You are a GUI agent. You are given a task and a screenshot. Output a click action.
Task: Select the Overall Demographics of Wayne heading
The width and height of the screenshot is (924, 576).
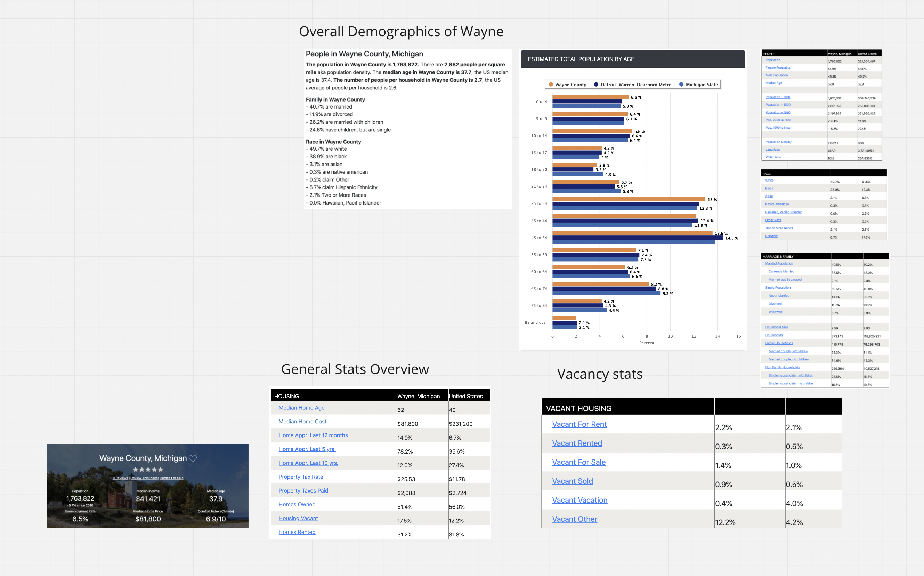coord(401,31)
